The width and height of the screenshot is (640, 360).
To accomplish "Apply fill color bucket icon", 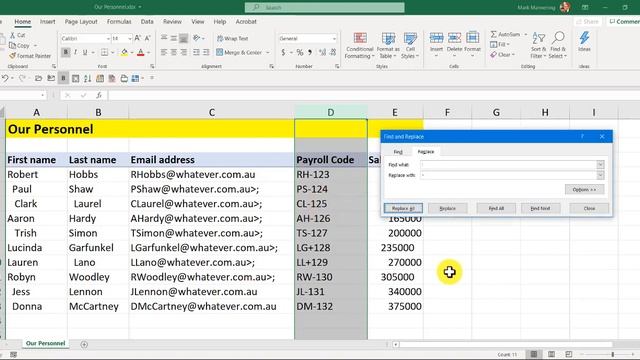I will tap(124, 52).
